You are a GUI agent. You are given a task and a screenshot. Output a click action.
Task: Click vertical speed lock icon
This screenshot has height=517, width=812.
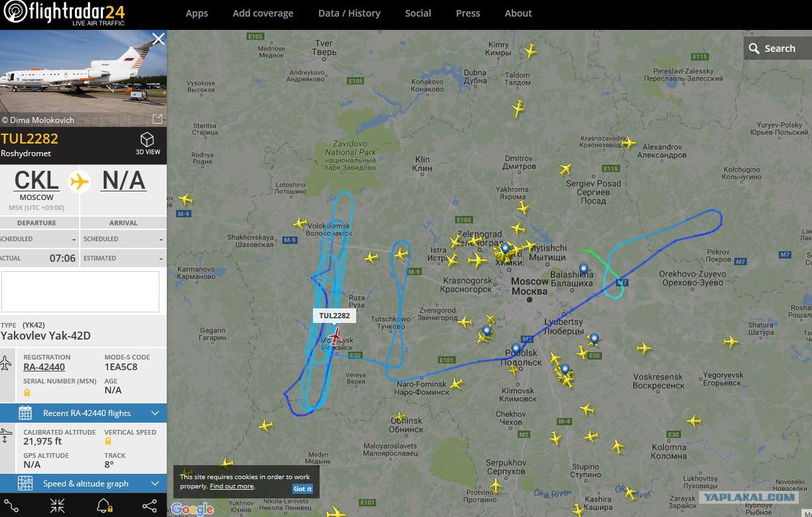[x=108, y=441]
